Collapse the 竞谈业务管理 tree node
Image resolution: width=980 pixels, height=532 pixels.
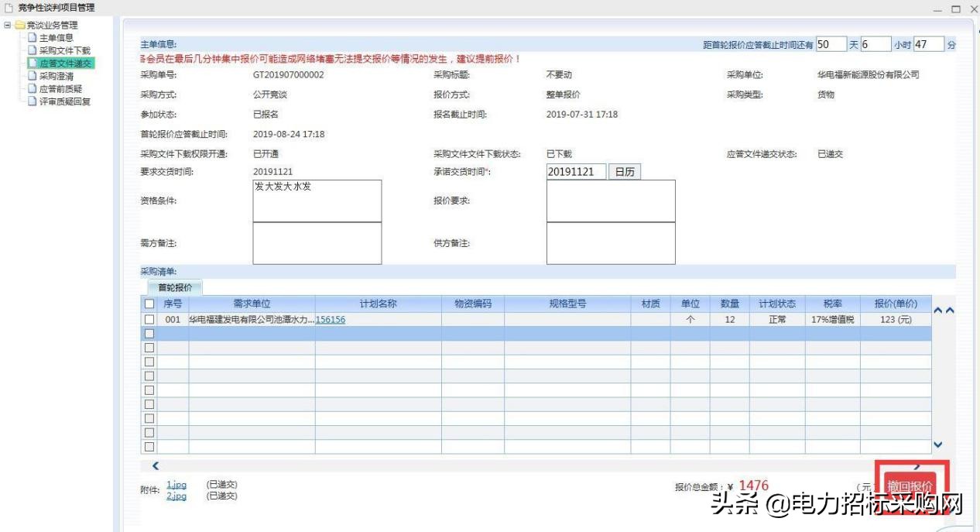click(6, 23)
